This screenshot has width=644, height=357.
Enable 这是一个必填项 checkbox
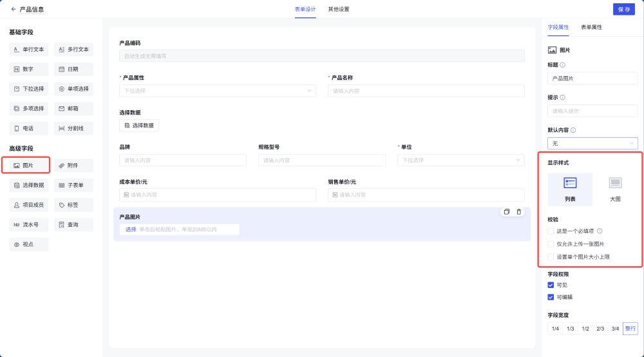pos(551,231)
